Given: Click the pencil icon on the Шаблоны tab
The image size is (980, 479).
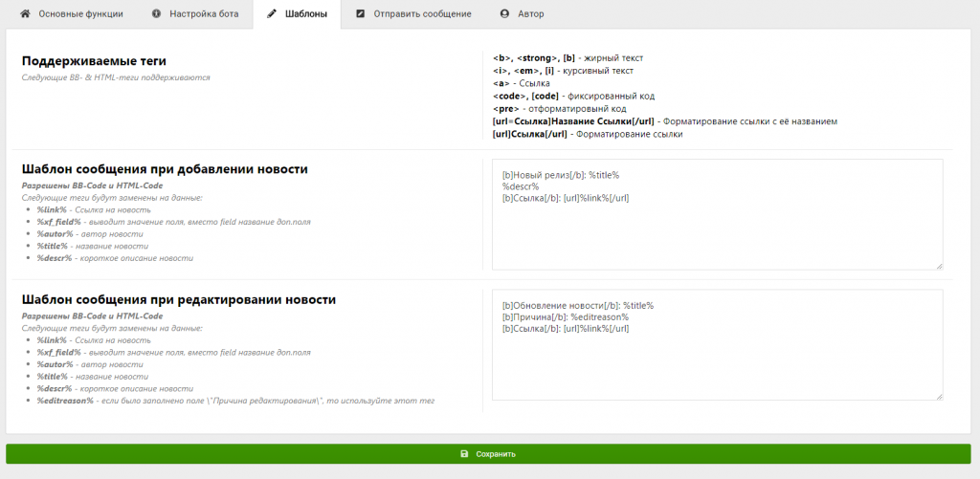Looking at the screenshot, I should 272,14.
